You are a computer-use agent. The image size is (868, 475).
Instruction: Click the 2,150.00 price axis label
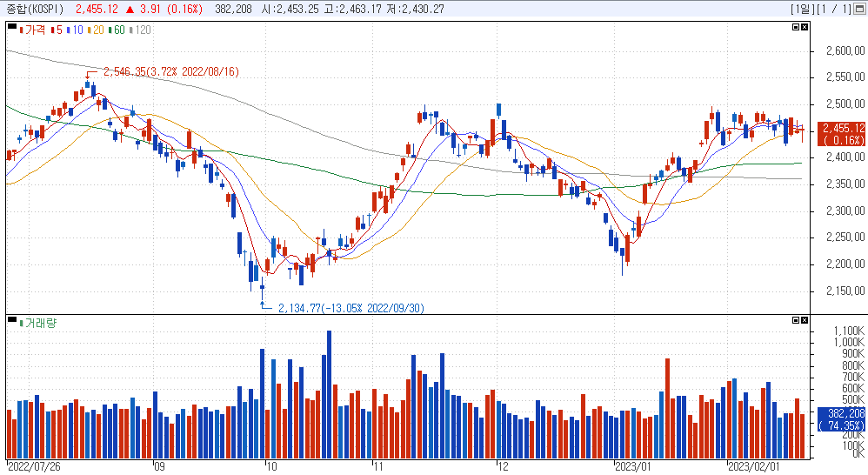[x=845, y=291]
